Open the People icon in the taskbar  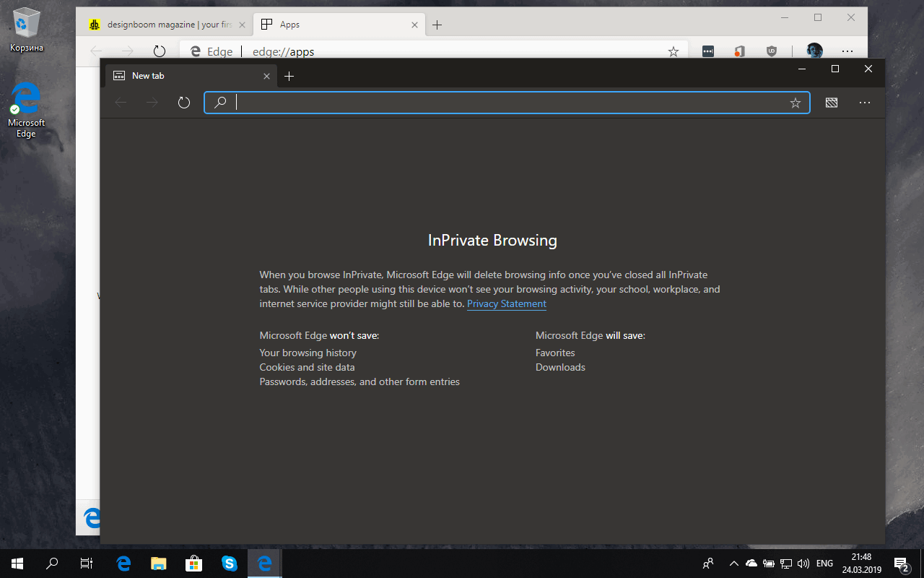click(709, 564)
